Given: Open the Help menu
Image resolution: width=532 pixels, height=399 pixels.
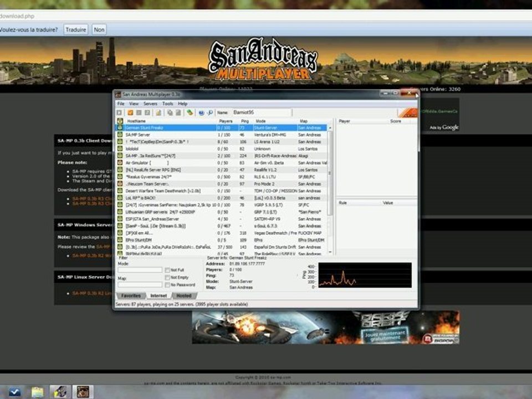Looking at the screenshot, I should click(x=182, y=104).
